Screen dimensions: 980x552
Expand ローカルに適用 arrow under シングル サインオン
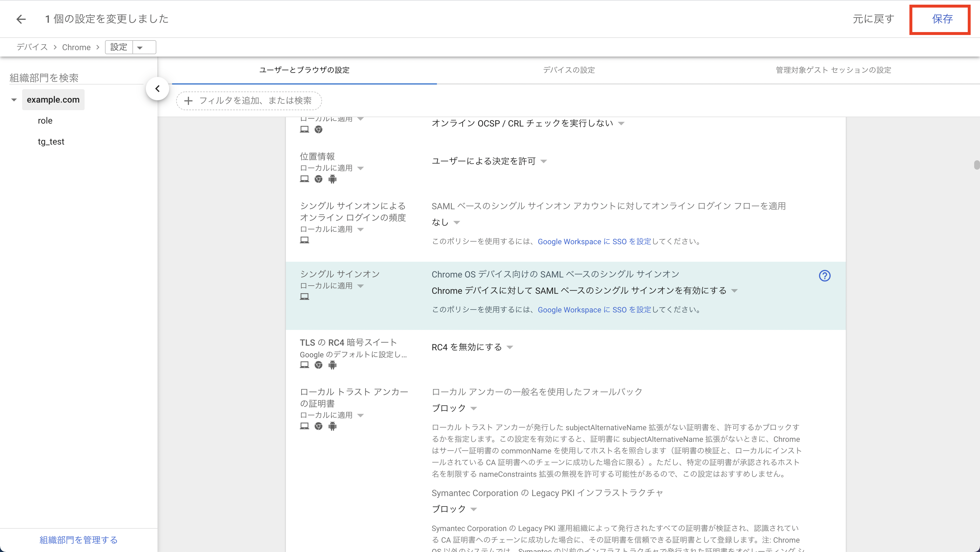click(360, 286)
